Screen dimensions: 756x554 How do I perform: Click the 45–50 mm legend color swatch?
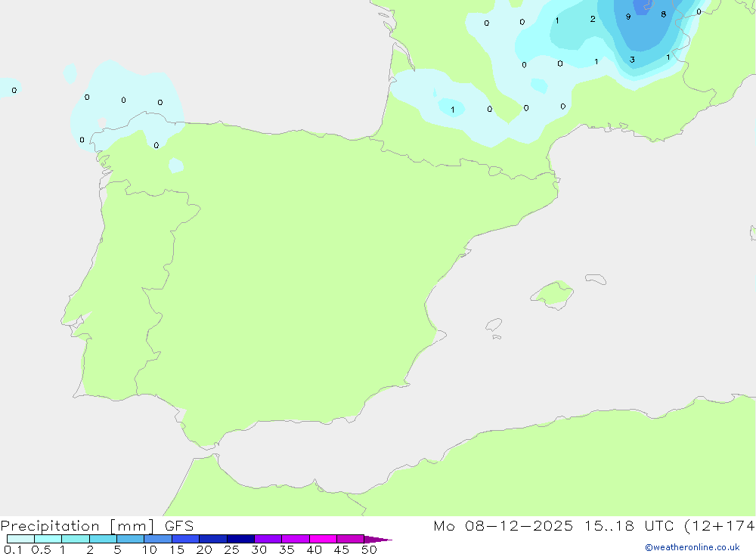pos(350,539)
